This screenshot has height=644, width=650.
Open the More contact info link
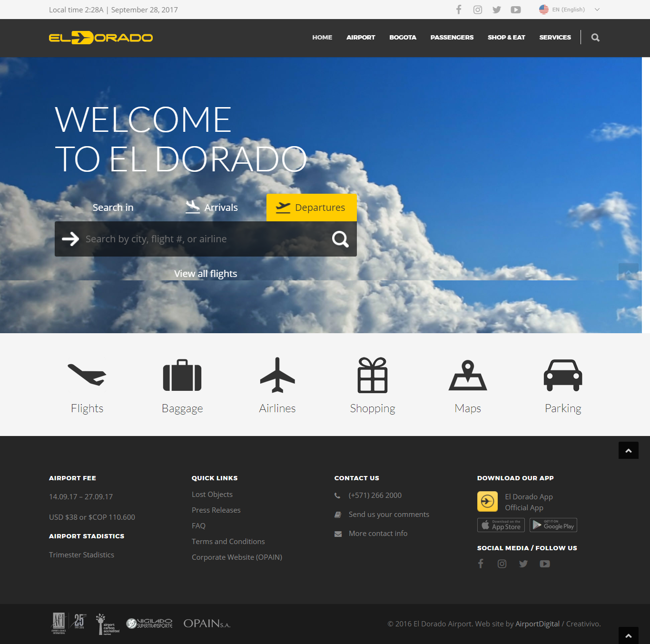click(378, 534)
